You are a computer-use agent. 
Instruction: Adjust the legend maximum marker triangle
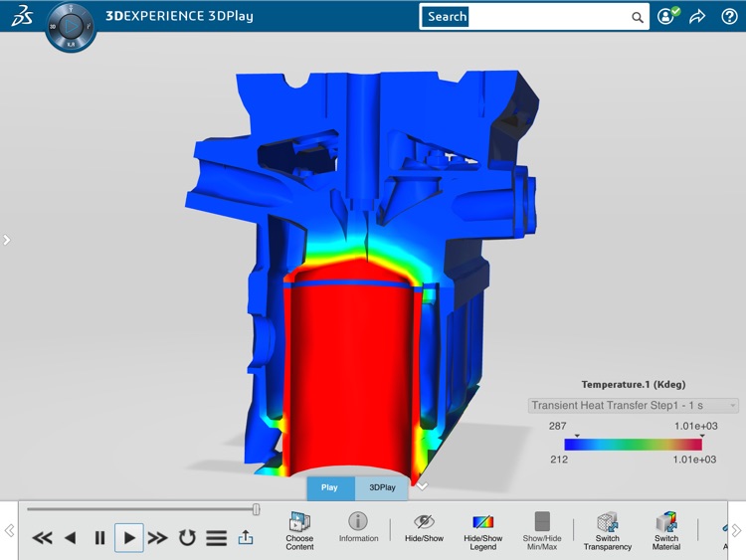tap(702, 436)
